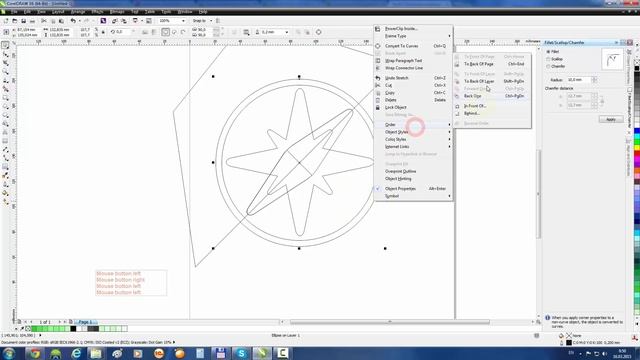640x360 pixels.
Task: Click Object Properties checked menu item
Action: (413, 189)
